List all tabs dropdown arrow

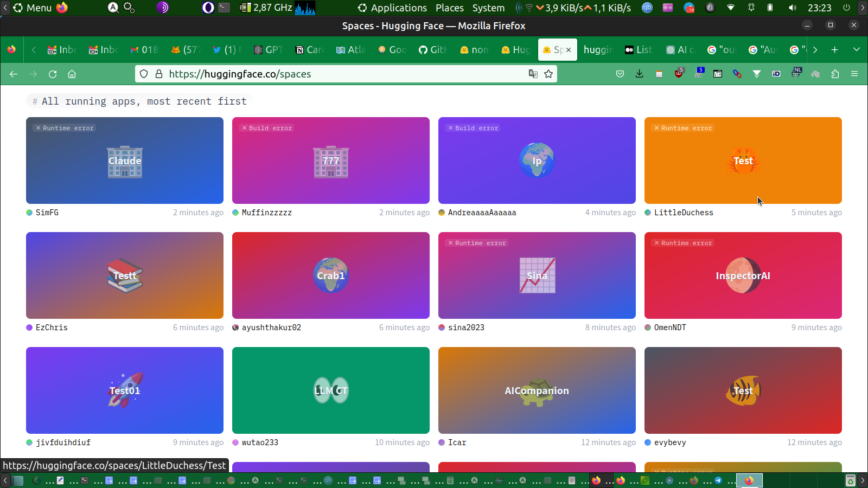coord(857,49)
